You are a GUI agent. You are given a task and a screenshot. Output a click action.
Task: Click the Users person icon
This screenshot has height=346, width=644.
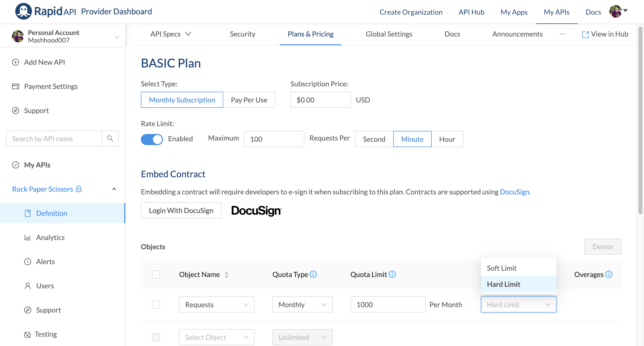(x=28, y=286)
